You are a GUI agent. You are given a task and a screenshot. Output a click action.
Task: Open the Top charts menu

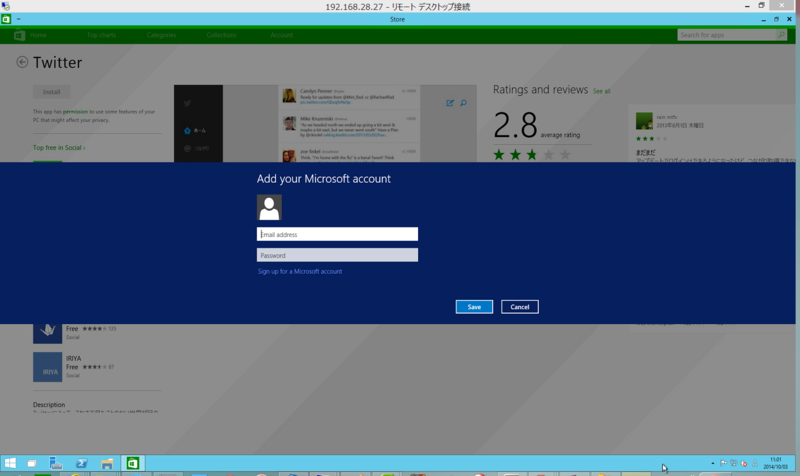(102, 35)
